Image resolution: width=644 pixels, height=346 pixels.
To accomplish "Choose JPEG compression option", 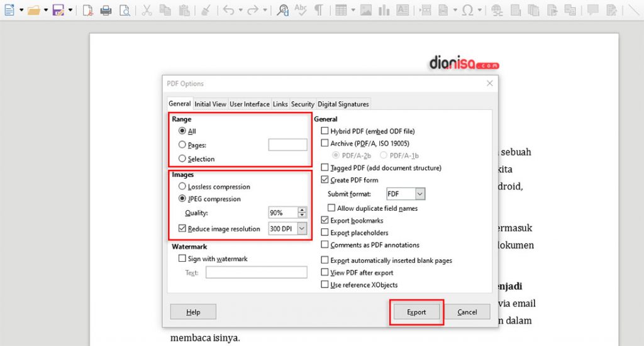I will (x=182, y=198).
